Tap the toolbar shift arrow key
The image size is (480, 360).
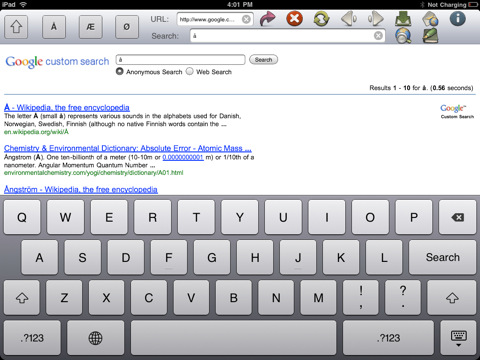coord(16,27)
